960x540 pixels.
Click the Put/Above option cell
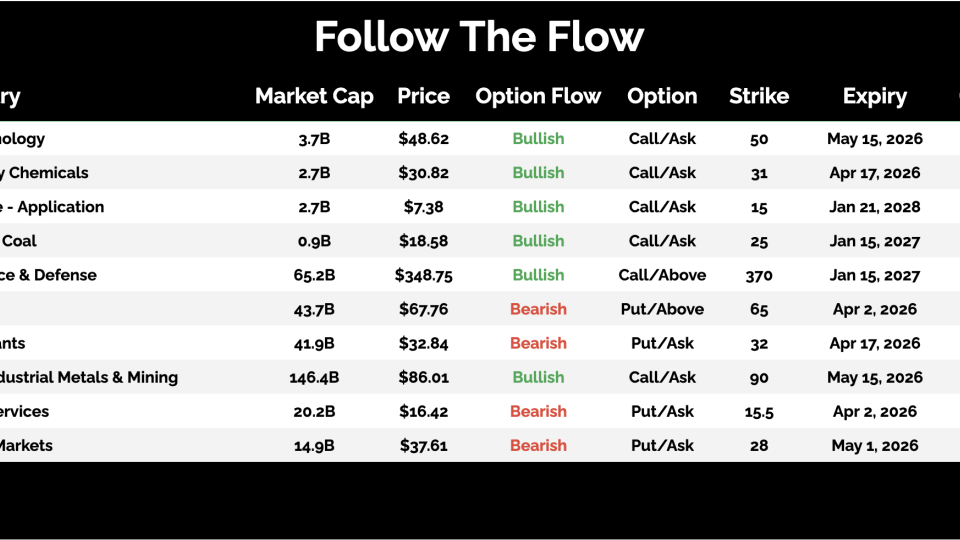coord(662,309)
